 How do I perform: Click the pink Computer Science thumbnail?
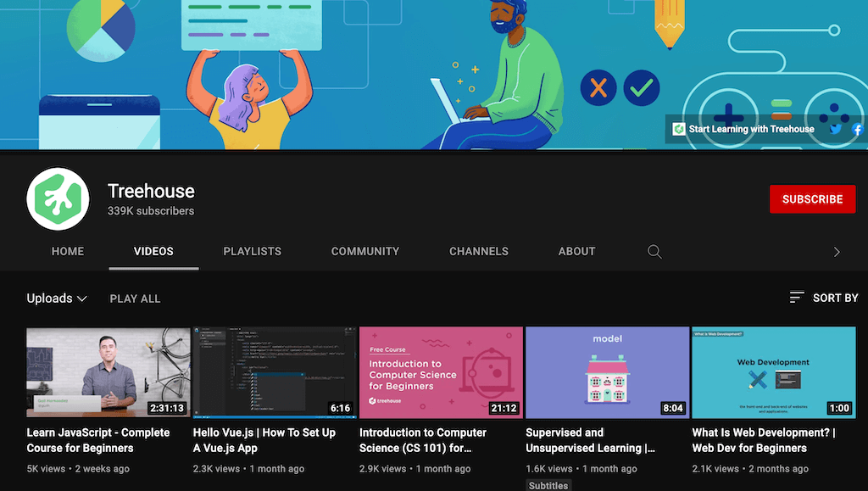(441, 372)
